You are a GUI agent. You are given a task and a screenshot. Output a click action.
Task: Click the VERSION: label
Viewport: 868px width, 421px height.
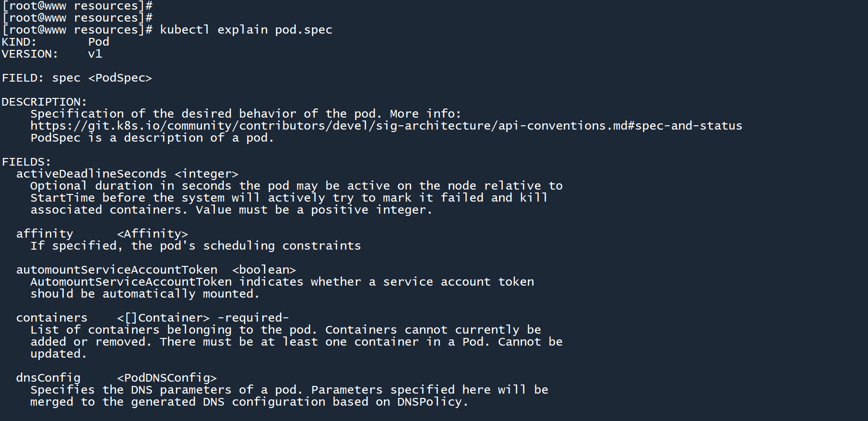[30, 54]
